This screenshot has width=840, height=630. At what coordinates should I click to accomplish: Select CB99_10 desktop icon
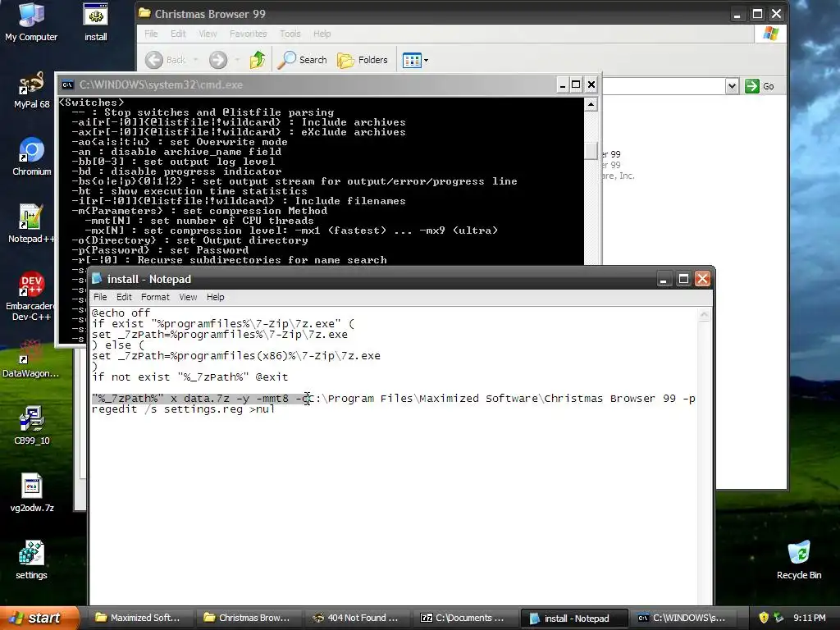click(31, 426)
